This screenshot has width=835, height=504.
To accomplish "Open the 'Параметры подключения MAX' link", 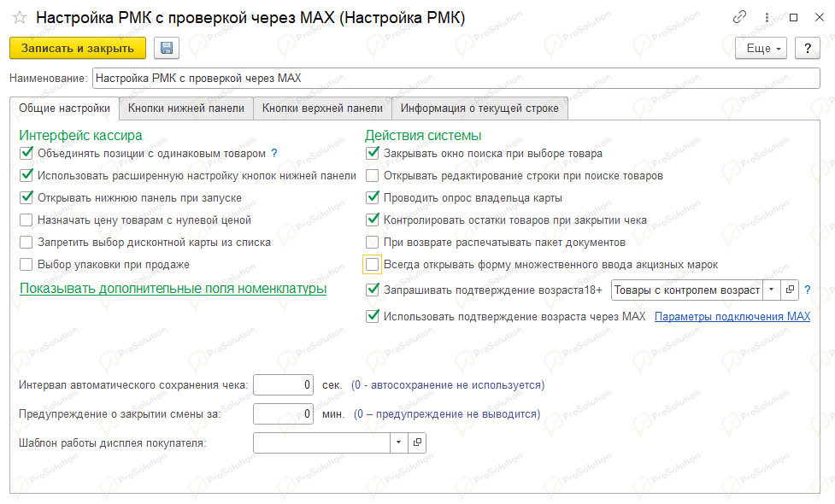I will tap(732, 317).
